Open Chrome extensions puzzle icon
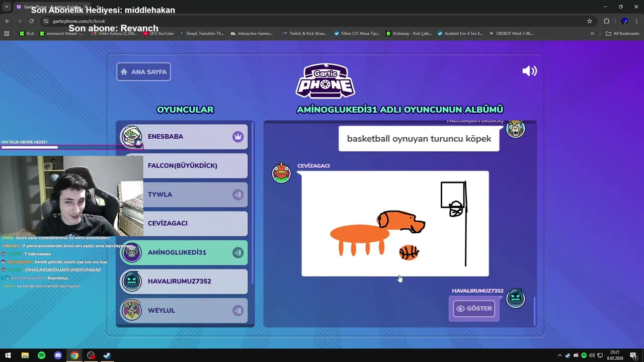The image size is (644, 362). pos(606,21)
